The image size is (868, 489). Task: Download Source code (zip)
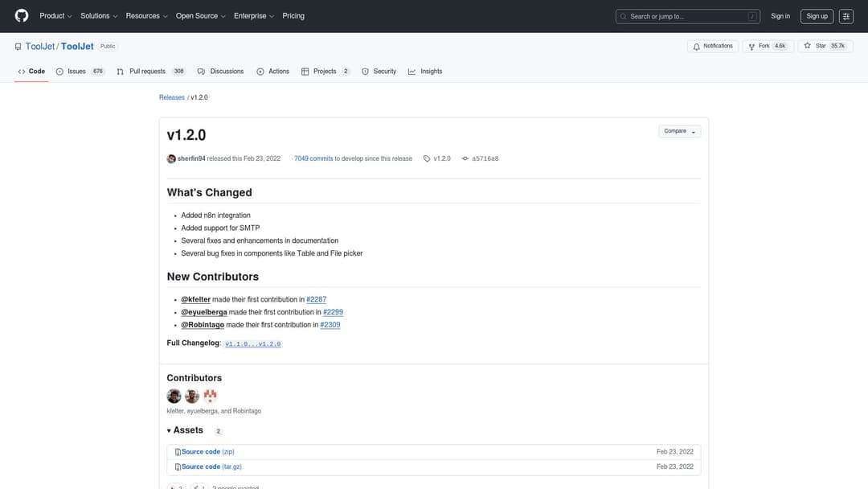click(207, 452)
